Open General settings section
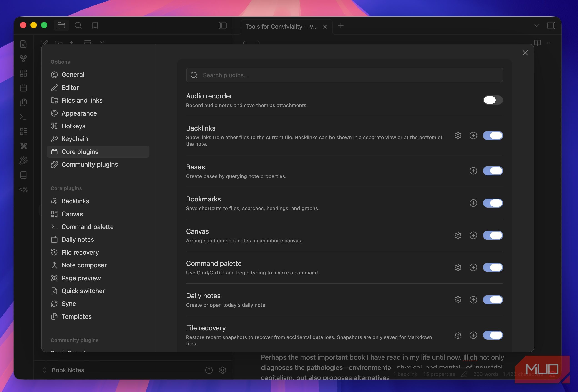This screenshot has height=392, width=578. click(98, 75)
